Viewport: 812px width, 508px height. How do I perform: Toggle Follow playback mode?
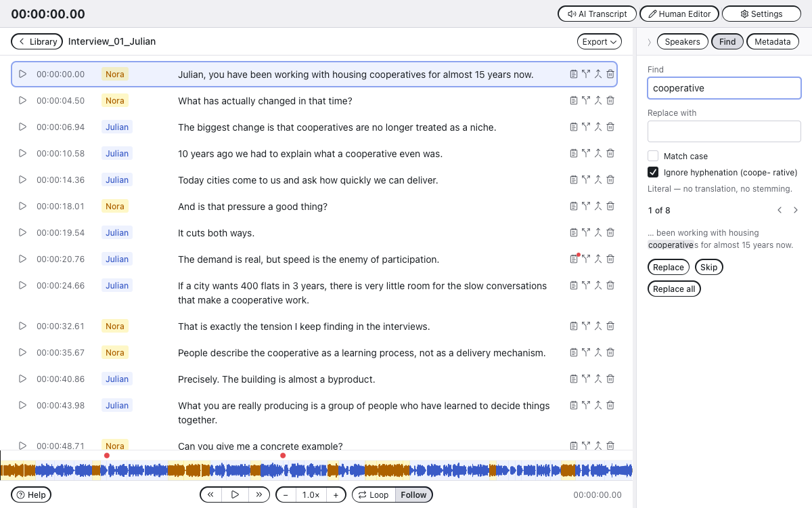[413, 494]
